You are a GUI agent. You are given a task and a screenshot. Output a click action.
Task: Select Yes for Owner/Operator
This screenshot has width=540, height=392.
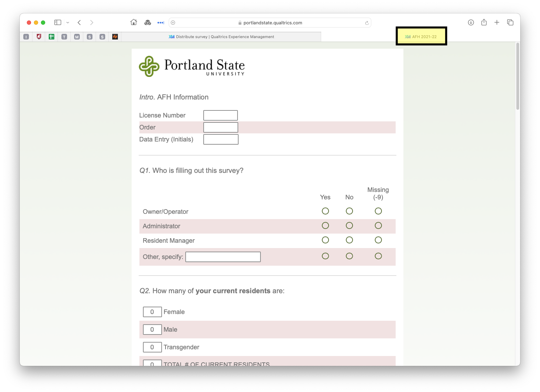[x=325, y=211]
